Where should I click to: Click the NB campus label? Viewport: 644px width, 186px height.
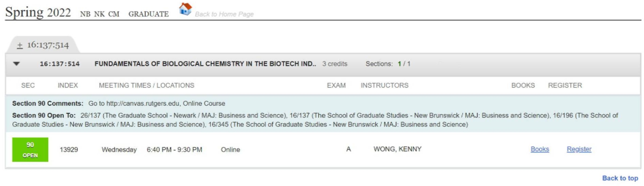pos(85,14)
